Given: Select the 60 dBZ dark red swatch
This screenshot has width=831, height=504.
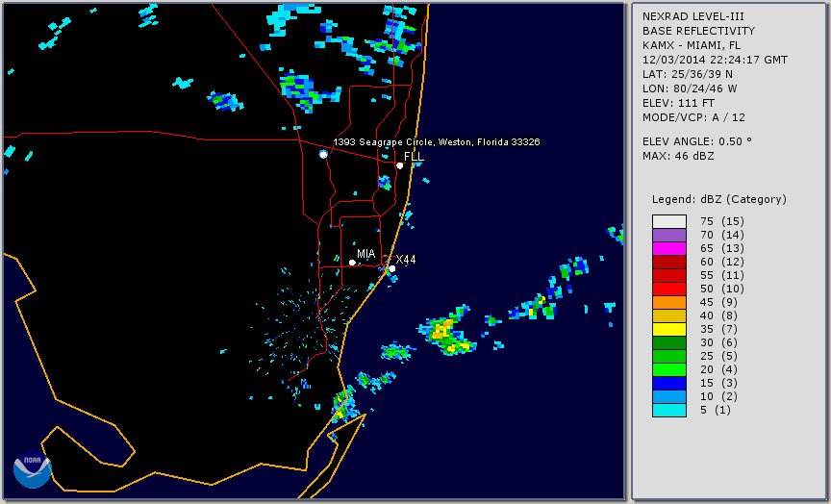Looking at the screenshot, I should tap(668, 262).
